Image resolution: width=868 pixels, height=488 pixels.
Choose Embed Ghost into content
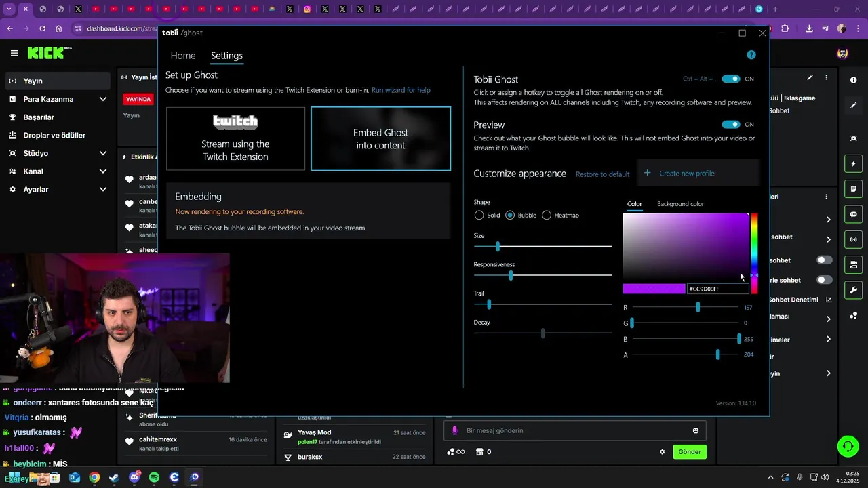(x=380, y=138)
